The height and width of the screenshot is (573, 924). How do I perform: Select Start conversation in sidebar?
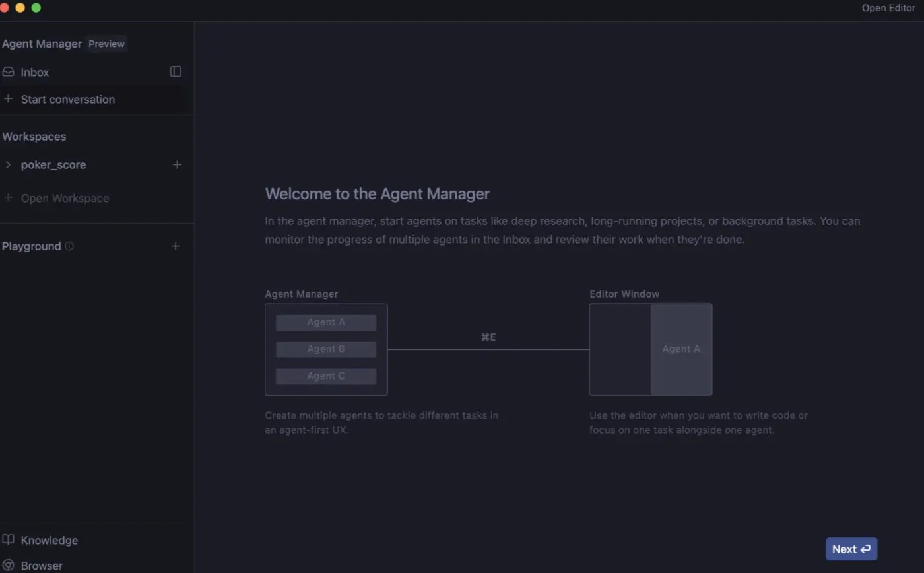[x=67, y=99]
